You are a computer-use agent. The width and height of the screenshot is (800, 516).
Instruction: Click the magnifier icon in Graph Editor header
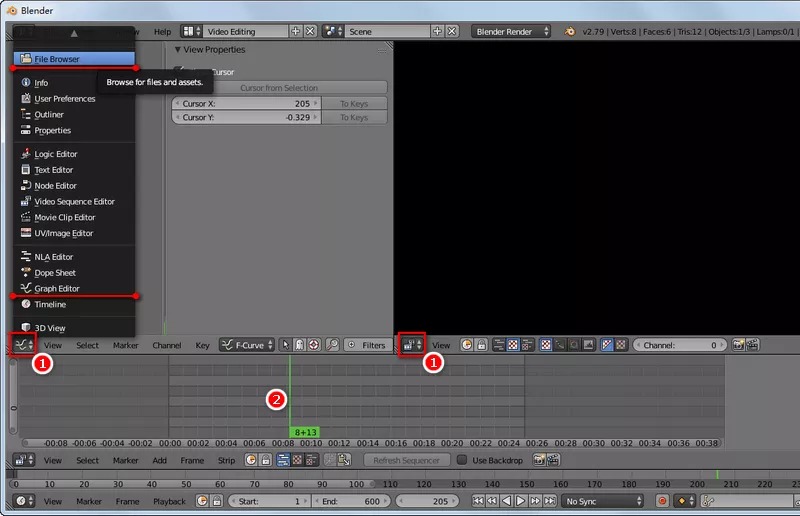[332, 345]
